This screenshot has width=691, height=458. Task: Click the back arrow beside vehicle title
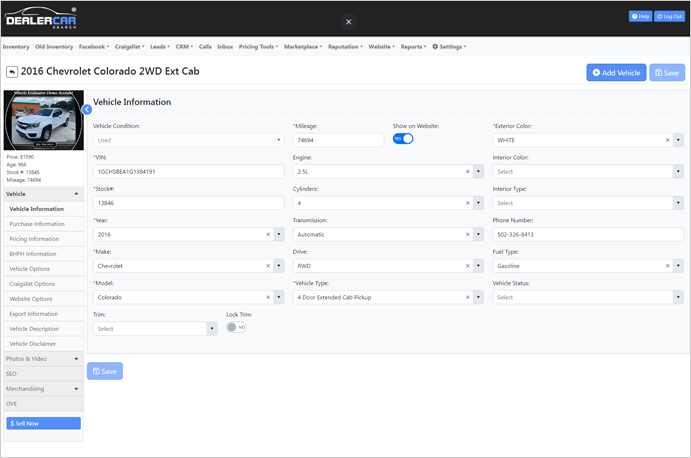12,72
